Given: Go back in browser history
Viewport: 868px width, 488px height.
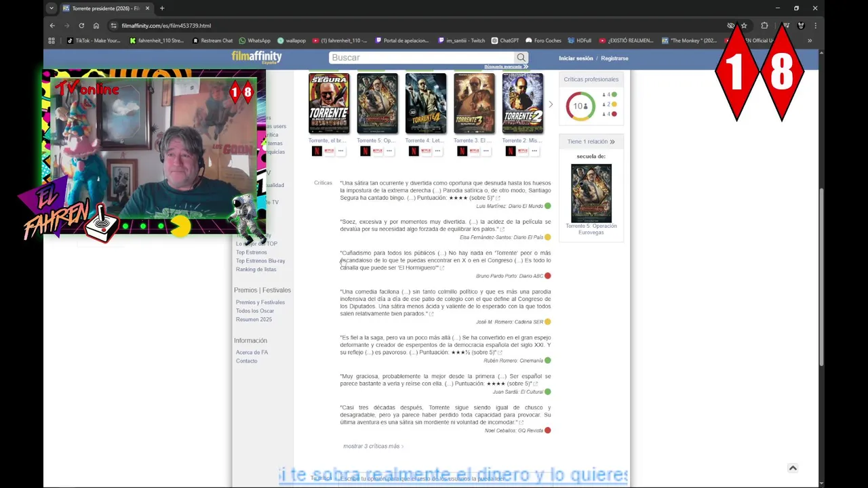Looking at the screenshot, I should coord(52,26).
